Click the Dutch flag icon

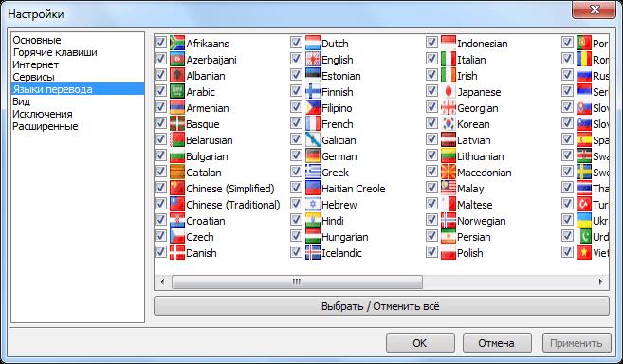click(x=313, y=43)
